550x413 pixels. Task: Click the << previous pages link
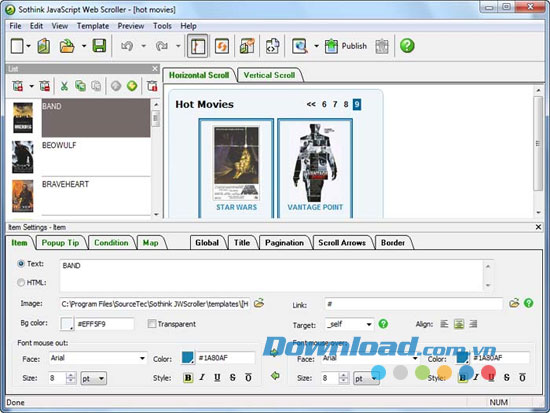point(311,104)
